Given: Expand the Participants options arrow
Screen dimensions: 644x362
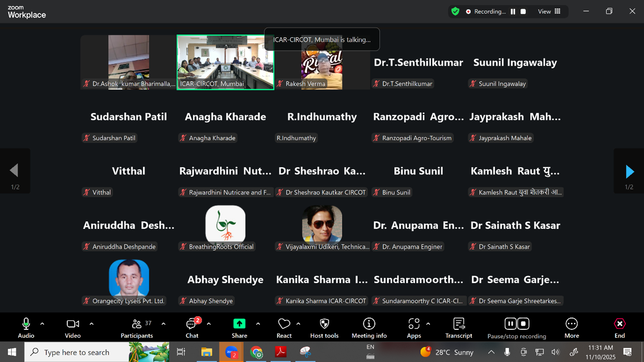Looking at the screenshot, I should (163, 324).
